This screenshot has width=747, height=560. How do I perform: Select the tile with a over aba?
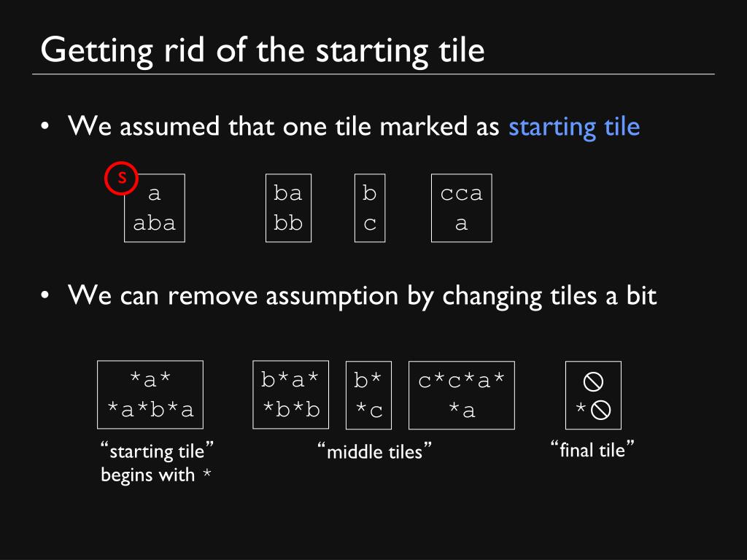pyautogui.click(x=155, y=208)
